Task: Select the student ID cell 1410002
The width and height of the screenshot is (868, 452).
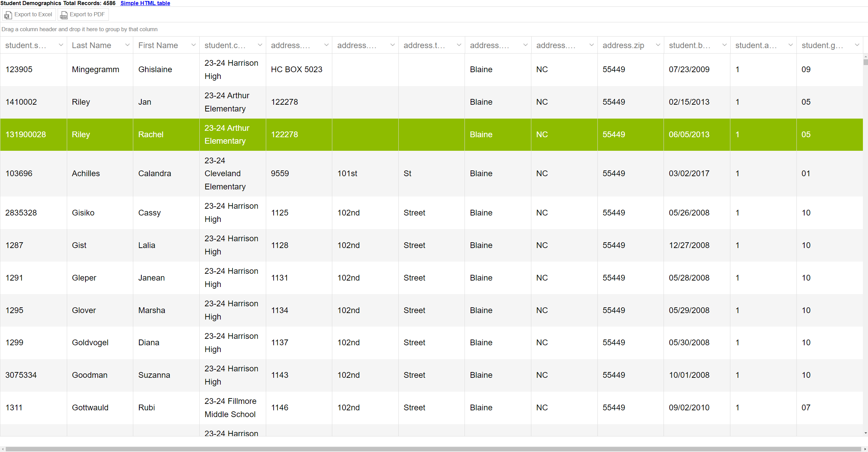Action: [x=34, y=102]
